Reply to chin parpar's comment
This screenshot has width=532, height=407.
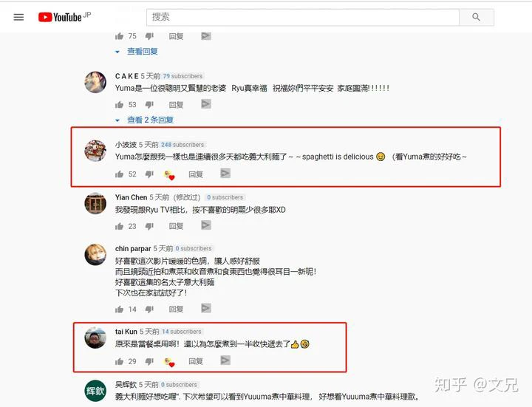(176, 309)
